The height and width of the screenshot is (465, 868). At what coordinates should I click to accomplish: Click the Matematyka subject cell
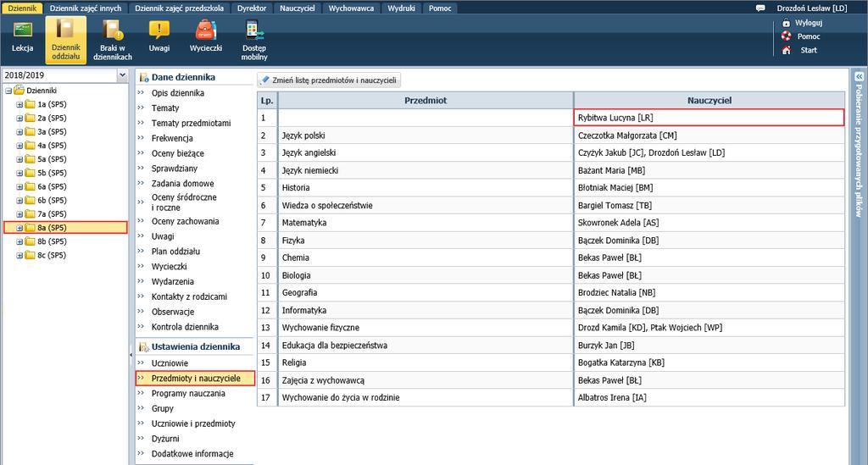(426, 223)
